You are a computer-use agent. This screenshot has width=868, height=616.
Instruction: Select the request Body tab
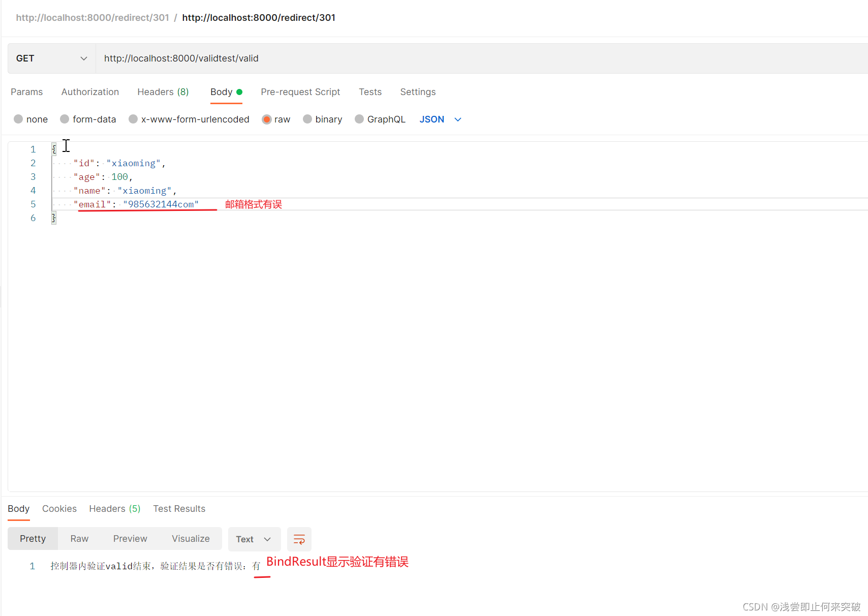click(x=226, y=92)
